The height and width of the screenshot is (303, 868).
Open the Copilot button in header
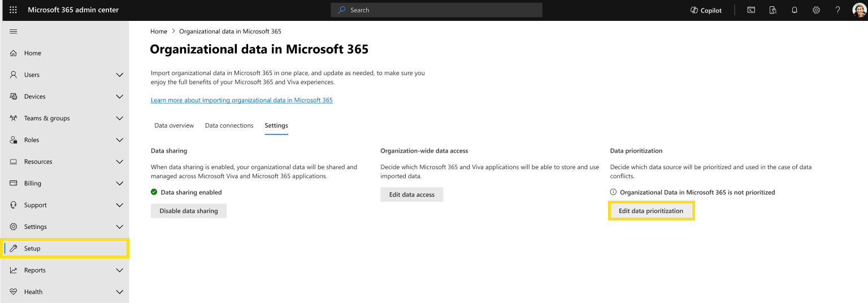tap(706, 10)
